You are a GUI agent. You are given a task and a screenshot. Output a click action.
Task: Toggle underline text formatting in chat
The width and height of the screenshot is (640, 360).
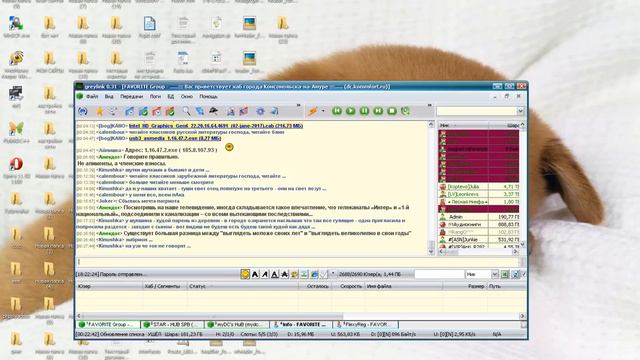pos(275,274)
